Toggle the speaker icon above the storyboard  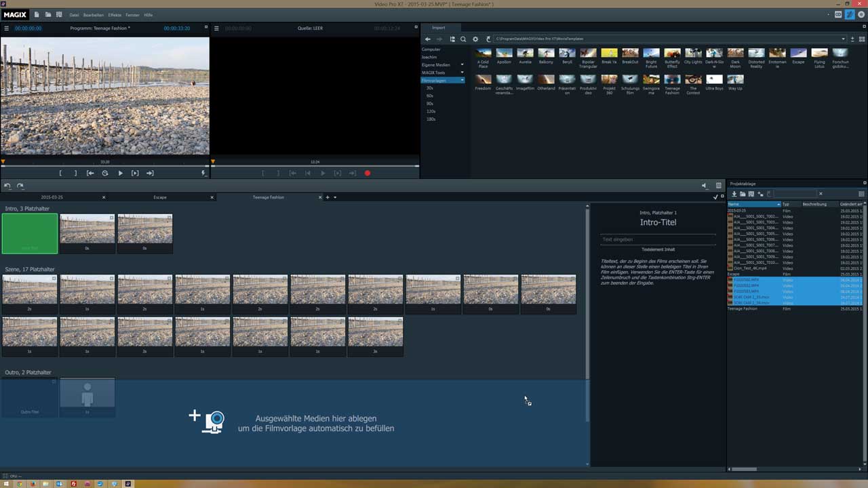(x=704, y=186)
